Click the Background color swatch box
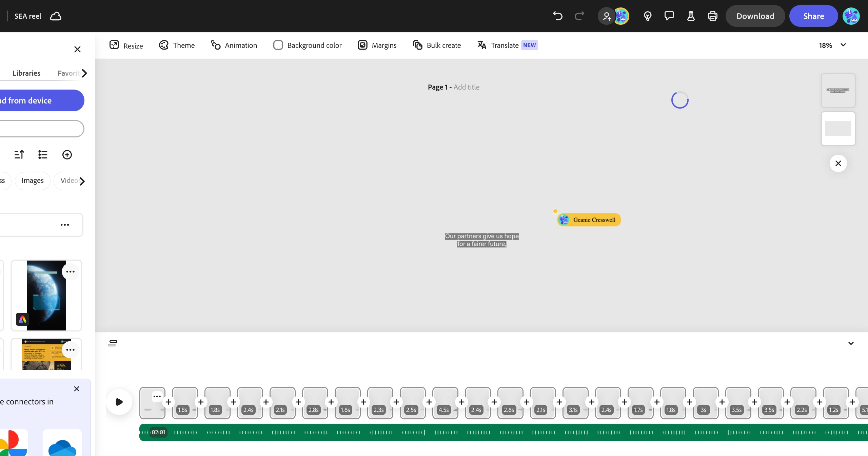The image size is (868, 456). tap(278, 45)
